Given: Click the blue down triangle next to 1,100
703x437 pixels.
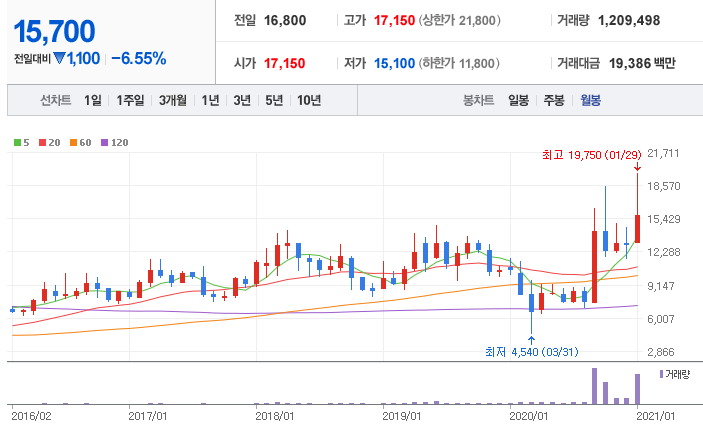Looking at the screenshot, I should coord(59,58).
